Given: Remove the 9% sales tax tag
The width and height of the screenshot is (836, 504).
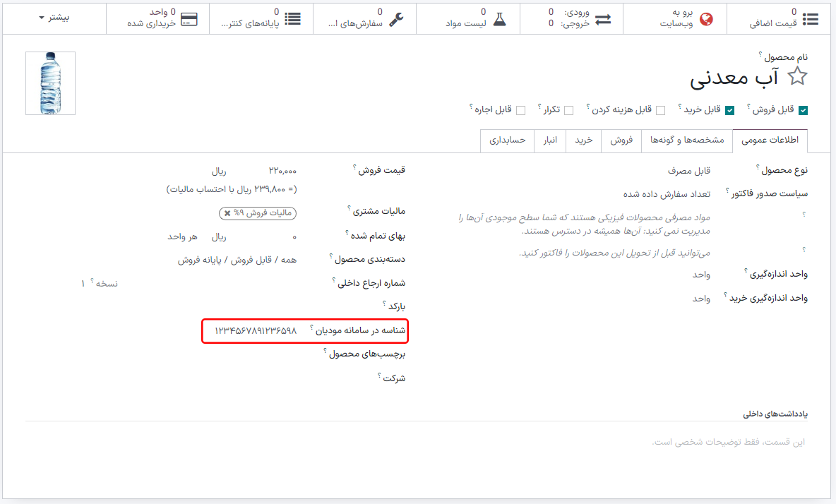Looking at the screenshot, I should pyautogui.click(x=227, y=213).
